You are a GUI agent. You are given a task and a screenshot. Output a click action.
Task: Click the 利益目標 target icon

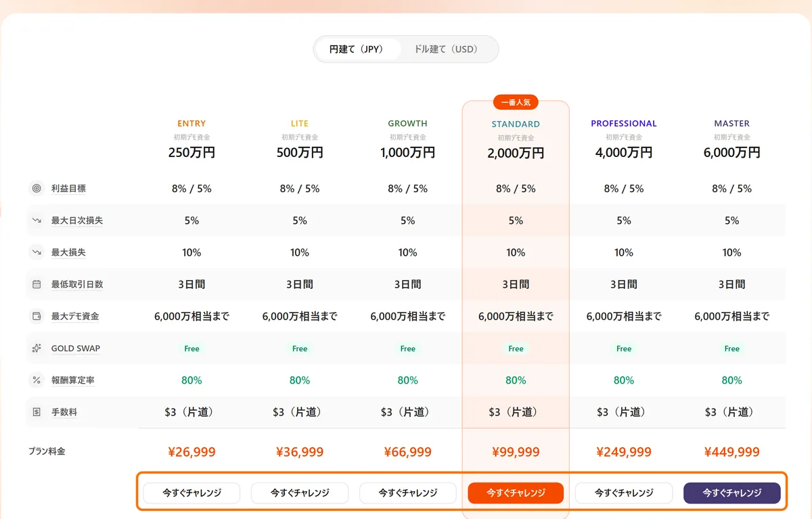37,189
